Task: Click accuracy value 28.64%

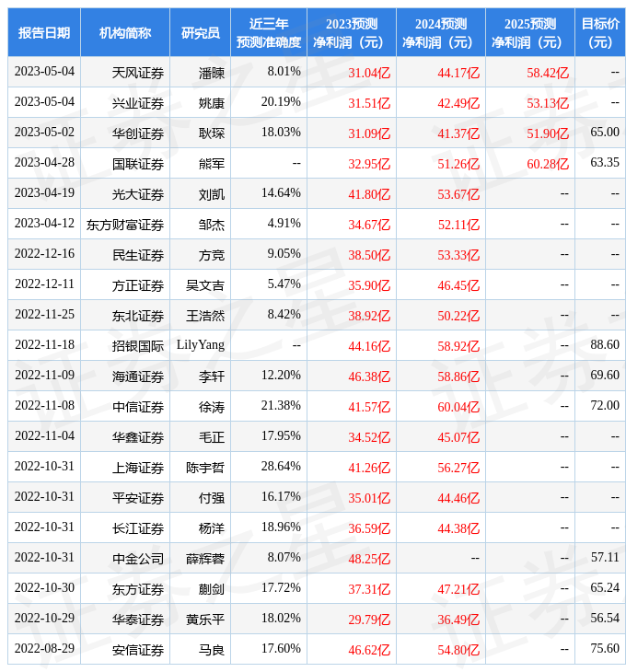Action: click(281, 467)
